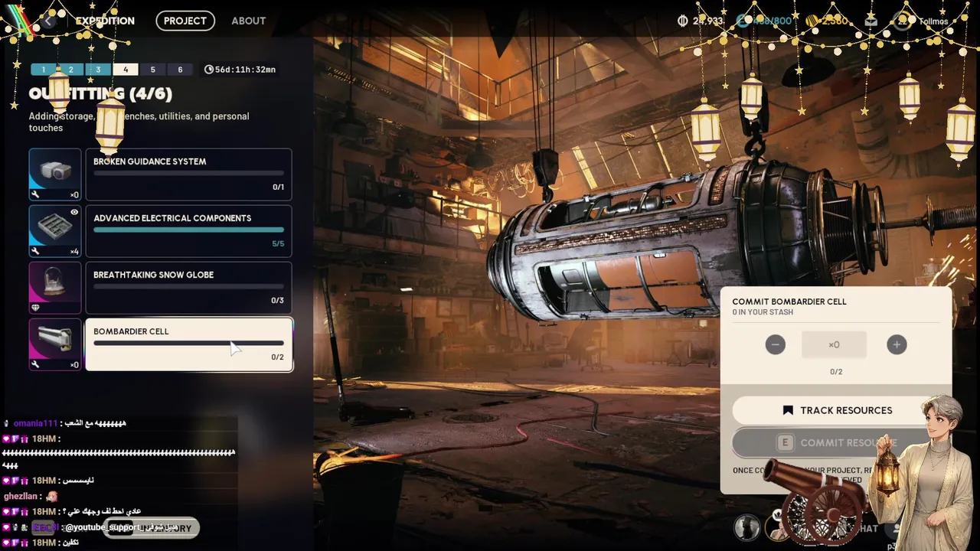
Task: Click the wrench icon on Broken Guidance System
Action: (x=35, y=194)
